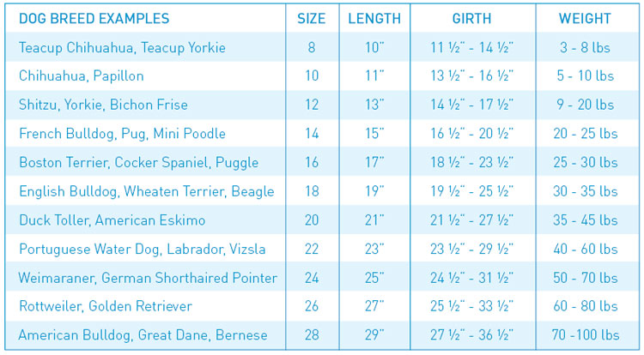Click French Bulldog, Pug, Mini Poodle
This screenshot has height=355, width=644.
122,134
